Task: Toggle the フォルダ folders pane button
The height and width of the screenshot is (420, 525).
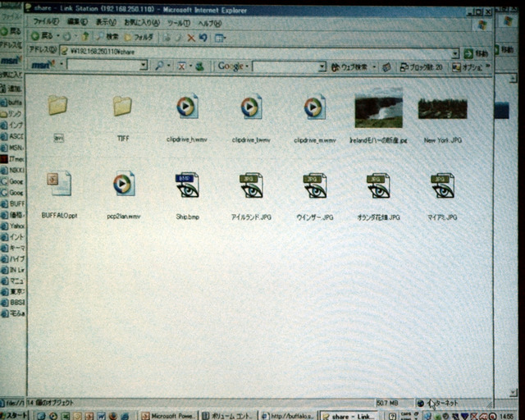Action: click(139, 37)
